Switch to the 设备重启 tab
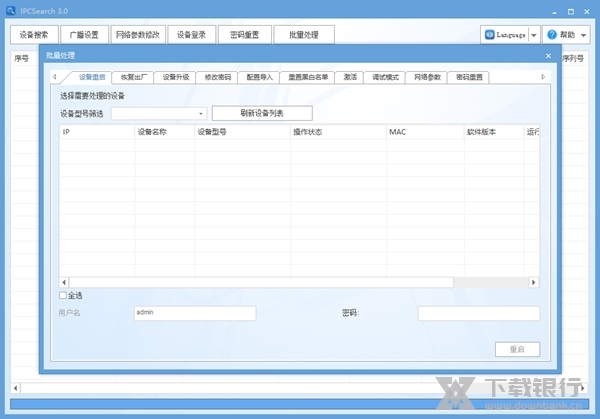Image resolution: width=600 pixels, height=419 pixels. [x=92, y=77]
